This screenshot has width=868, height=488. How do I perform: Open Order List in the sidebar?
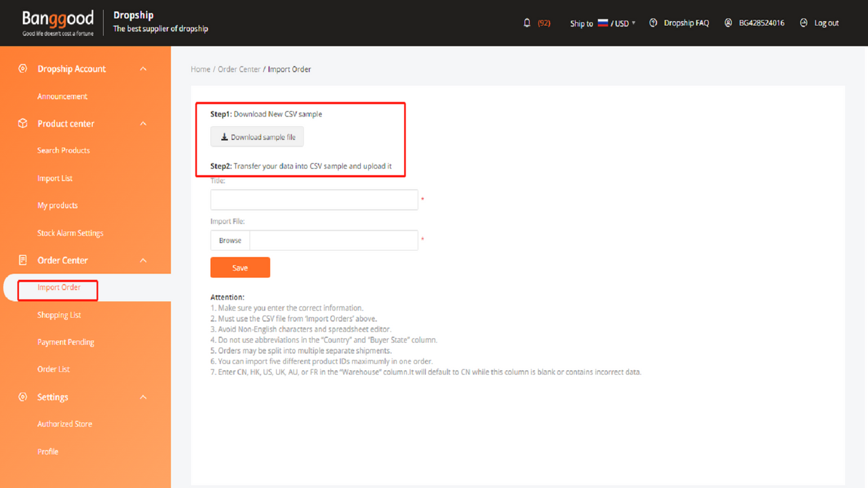(x=54, y=369)
